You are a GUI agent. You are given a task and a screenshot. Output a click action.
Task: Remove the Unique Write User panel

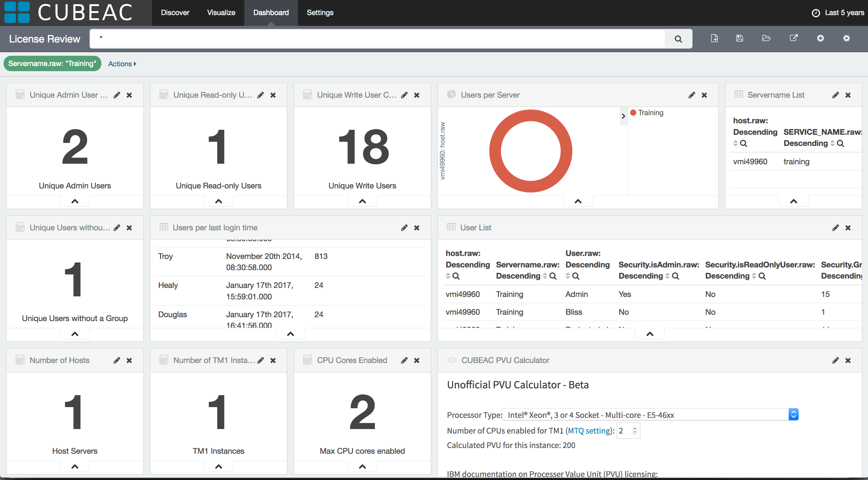417,95
